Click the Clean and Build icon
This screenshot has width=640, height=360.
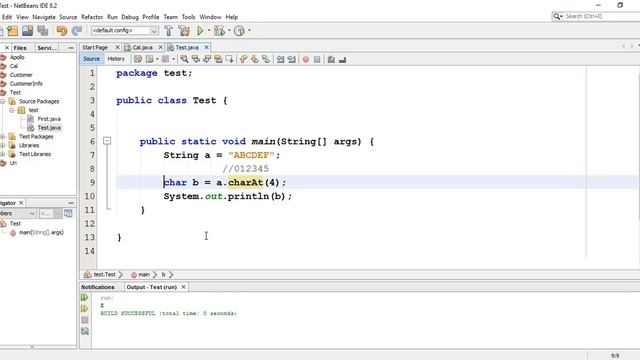pos(184,31)
